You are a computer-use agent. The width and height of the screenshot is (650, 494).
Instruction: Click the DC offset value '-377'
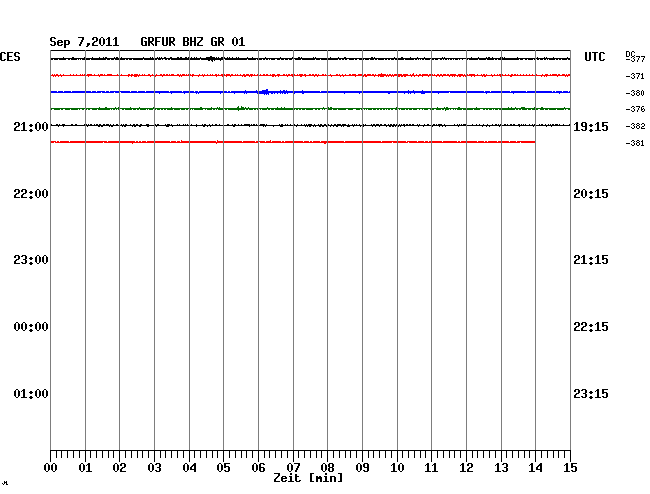click(x=635, y=59)
